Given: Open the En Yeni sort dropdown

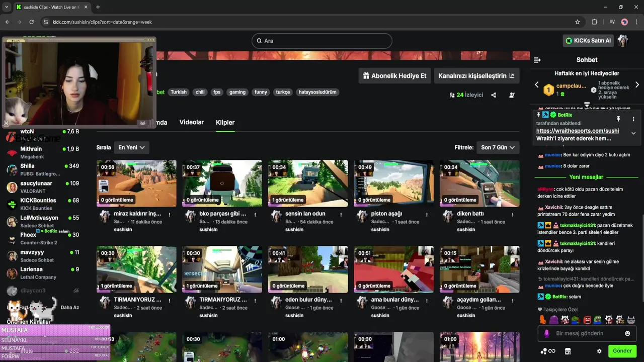Looking at the screenshot, I should pyautogui.click(x=131, y=147).
